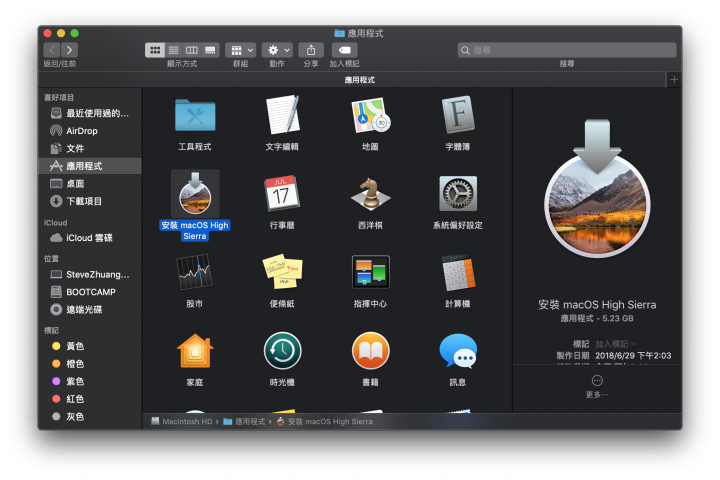720x480 pixels.
Task: Click 安裝 macOS High Sierra in path bar
Action: 325,422
